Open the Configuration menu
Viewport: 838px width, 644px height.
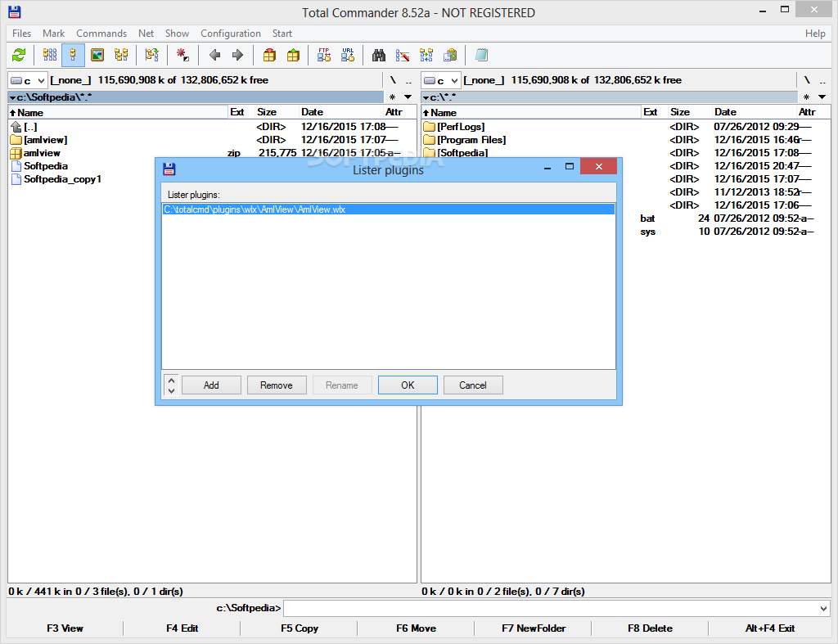(231, 33)
